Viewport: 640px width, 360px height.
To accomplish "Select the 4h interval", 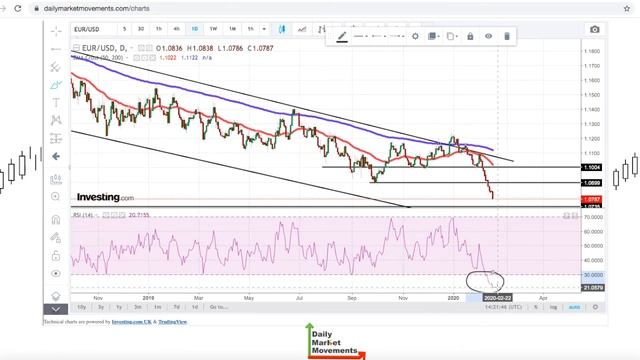I will pyautogui.click(x=177, y=29).
